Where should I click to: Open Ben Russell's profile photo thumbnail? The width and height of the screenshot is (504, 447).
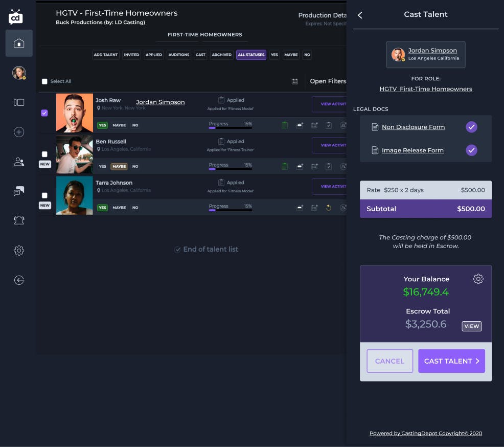[x=75, y=154]
